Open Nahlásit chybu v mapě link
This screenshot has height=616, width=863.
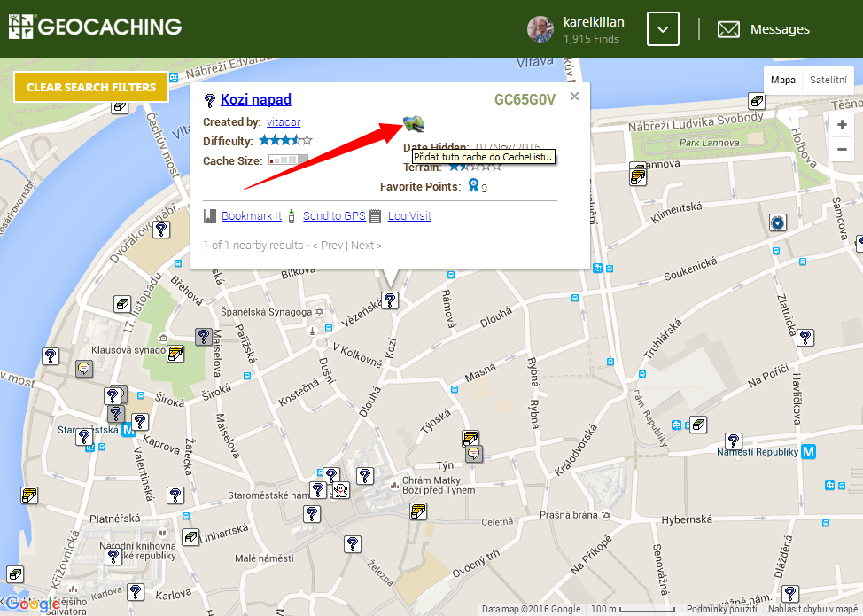coord(812,610)
